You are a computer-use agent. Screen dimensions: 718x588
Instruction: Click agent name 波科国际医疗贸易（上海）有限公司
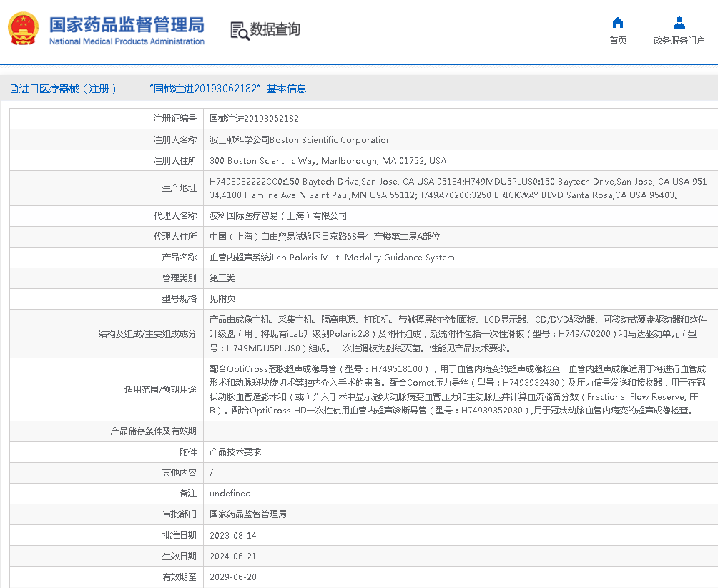[x=277, y=216]
